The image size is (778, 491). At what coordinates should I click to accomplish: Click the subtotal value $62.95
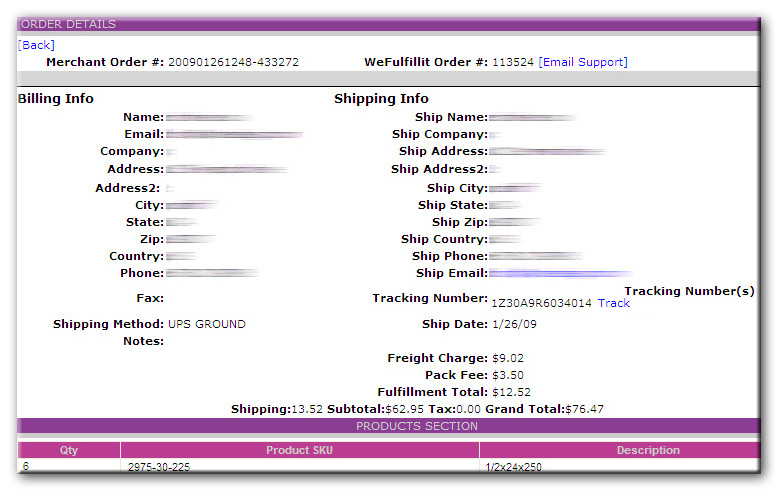[x=404, y=409]
